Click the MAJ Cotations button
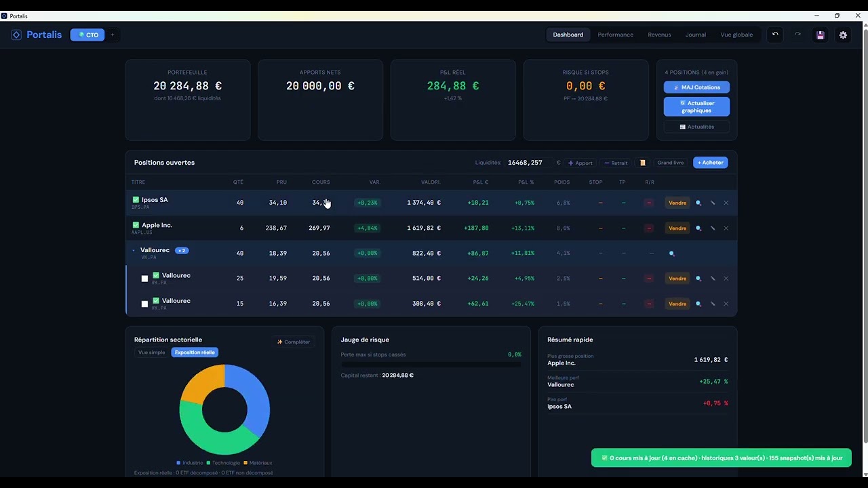The width and height of the screenshot is (868, 488). [696, 87]
